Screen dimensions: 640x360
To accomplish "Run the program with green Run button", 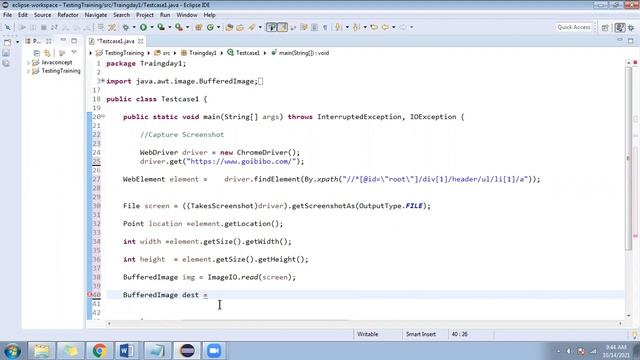I will coord(143,27).
